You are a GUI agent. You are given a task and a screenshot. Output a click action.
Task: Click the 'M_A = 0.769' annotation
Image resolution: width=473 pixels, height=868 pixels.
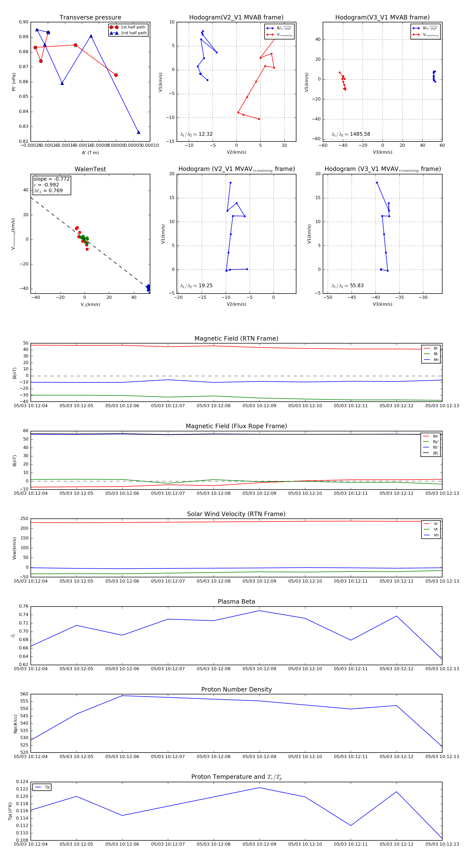(x=48, y=191)
